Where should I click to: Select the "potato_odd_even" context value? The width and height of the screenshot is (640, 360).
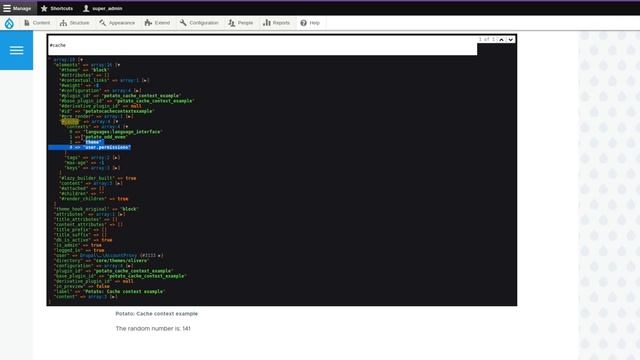point(105,137)
